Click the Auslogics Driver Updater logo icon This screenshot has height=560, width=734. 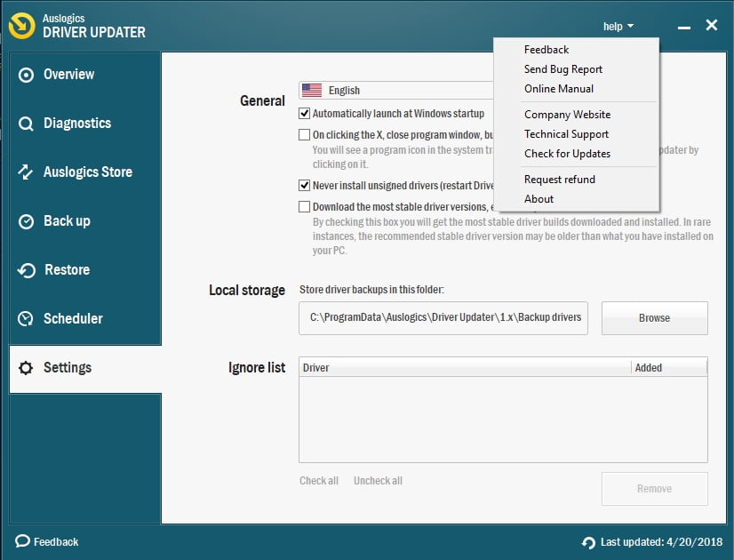[x=22, y=26]
